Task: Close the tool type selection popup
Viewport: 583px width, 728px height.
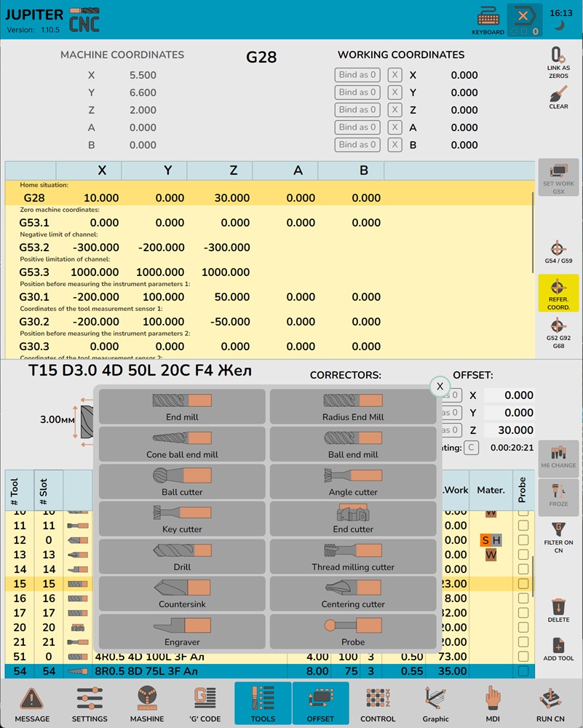Action: 440,386
